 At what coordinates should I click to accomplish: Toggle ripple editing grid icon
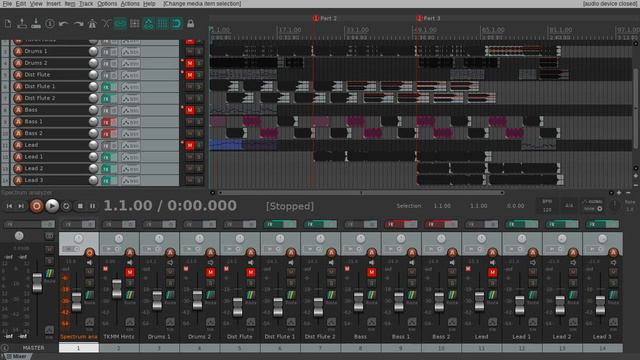coord(134,24)
